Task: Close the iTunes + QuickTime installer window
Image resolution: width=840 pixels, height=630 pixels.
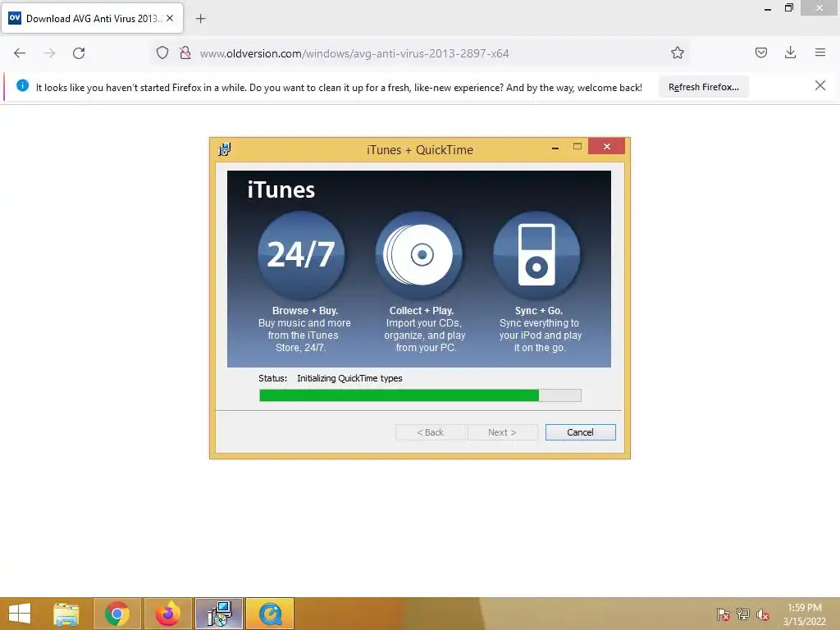Action: (x=606, y=146)
